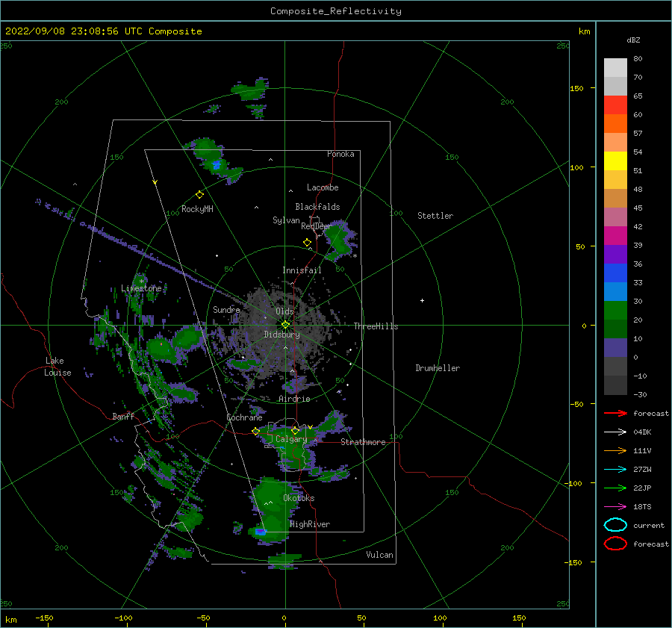The height and width of the screenshot is (628, 672).
Task: Click the Sundre label
Action: tap(226, 309)
